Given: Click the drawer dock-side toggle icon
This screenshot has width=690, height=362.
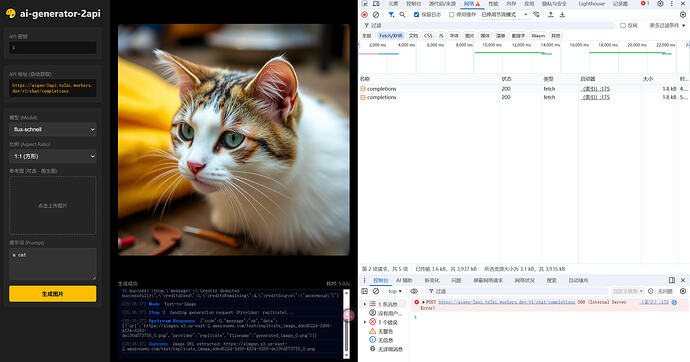Looking at the screenshot, I should (672, 280).
